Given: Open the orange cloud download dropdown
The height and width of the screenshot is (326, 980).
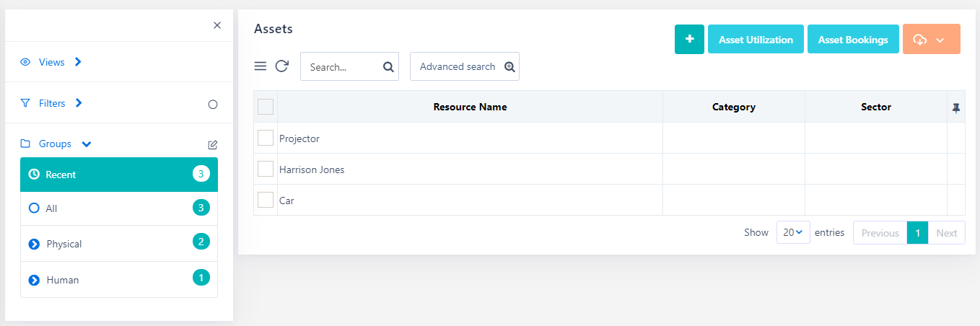Looking at the screenshot, I should click(931, 40).
